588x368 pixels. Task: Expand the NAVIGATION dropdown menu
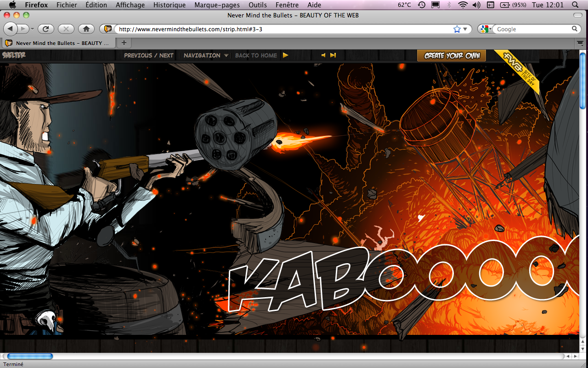206,55
